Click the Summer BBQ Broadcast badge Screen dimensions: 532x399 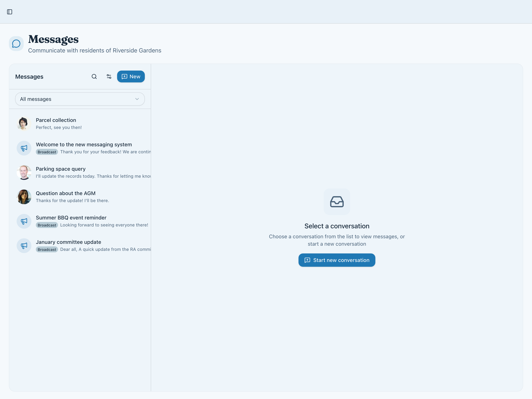point(47,225)
